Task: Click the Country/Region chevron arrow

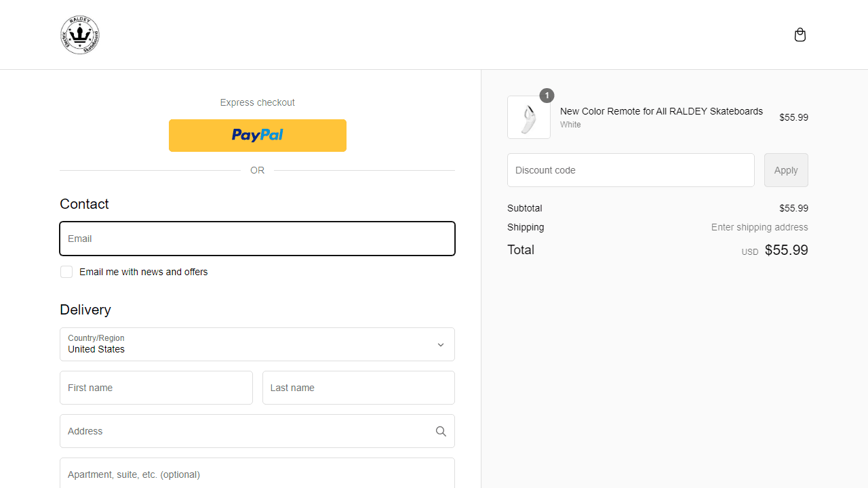Action: 441,345
